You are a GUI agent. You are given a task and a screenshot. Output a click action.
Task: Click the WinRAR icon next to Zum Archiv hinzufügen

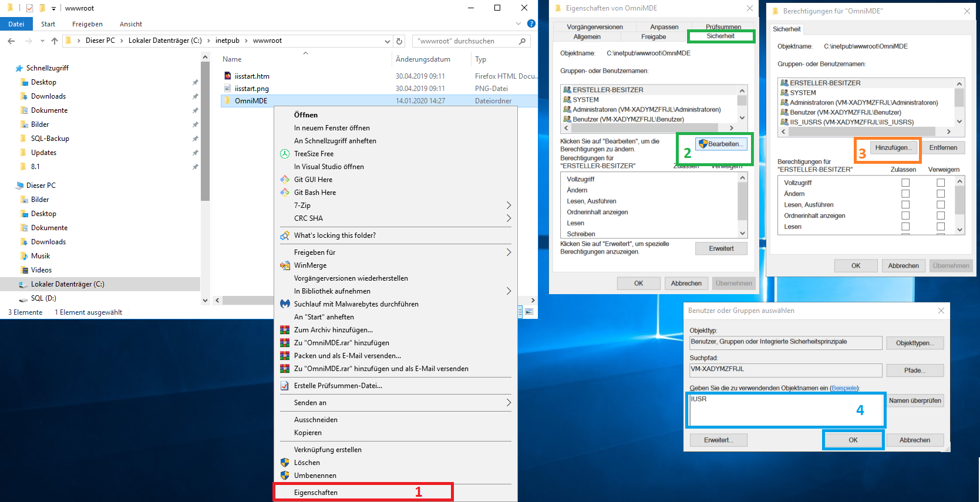(285, 330)
